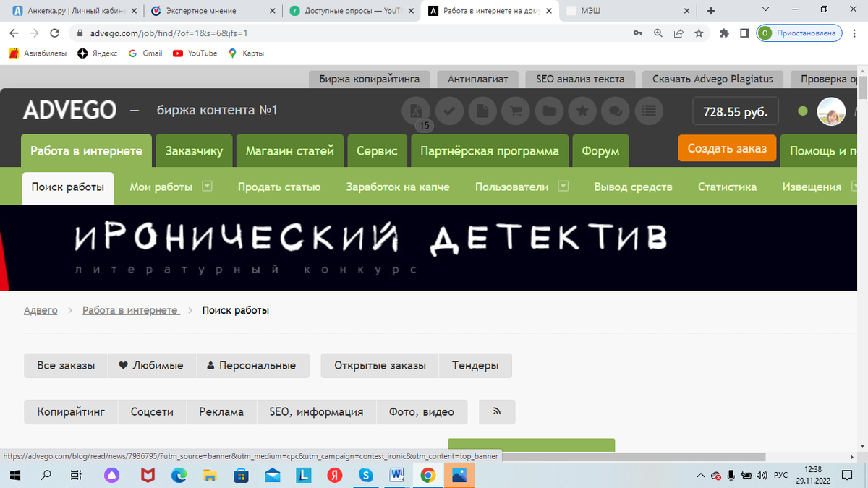Open the document icon with the 15 badge
The height and width of the screenshot is (488, 868).
click(x=416, y=111)
